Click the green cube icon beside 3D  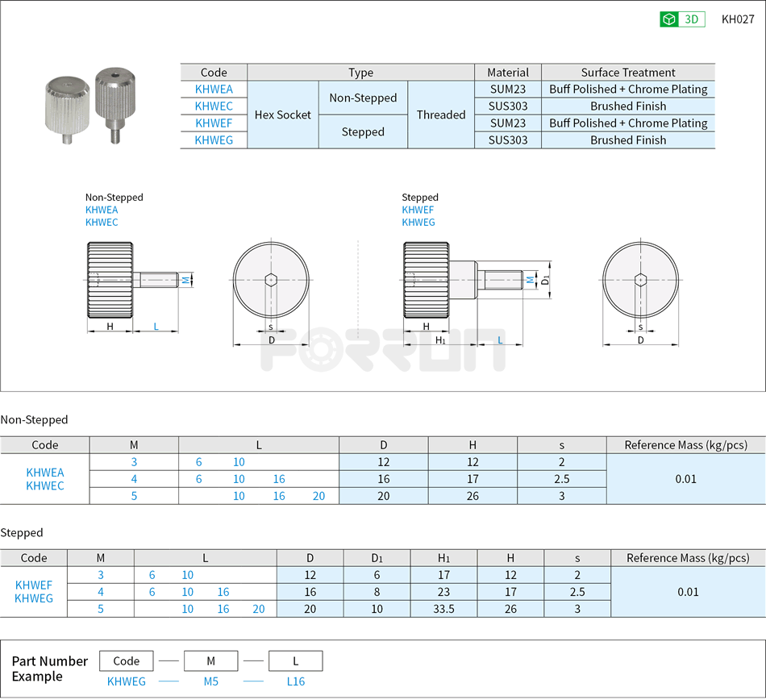tap(668, 18)
